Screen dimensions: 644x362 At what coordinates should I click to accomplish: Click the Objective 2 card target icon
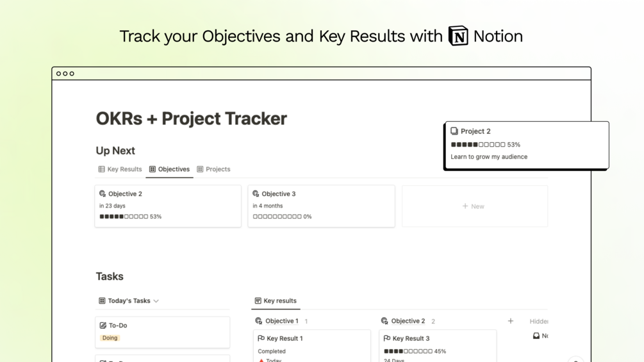click(x=103, y=193)
